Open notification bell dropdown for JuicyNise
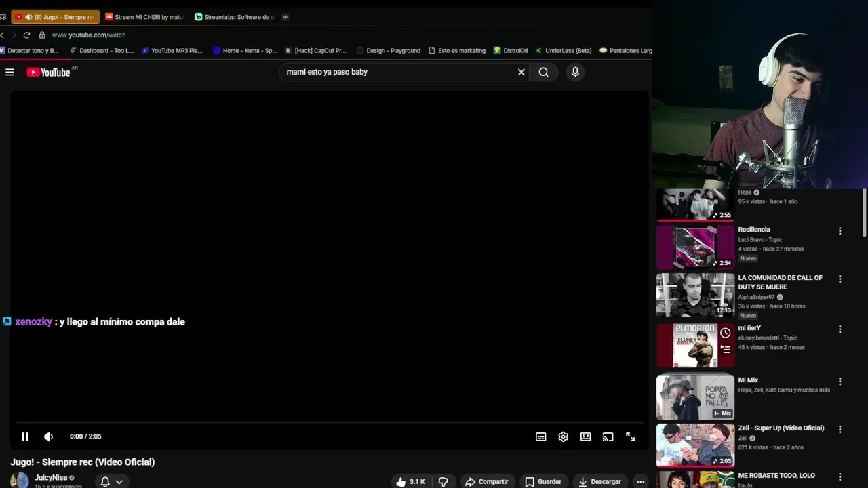Screen dimensions: 868x488 pos(112,482)
